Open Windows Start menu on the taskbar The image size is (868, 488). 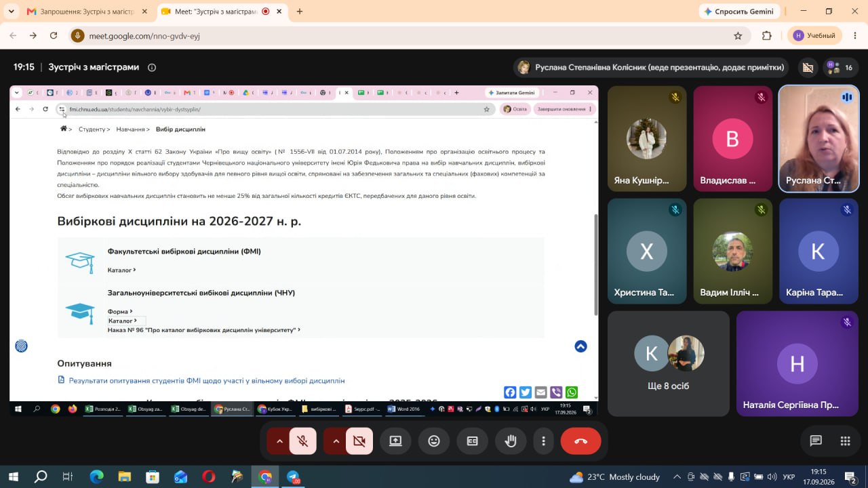[13, 477]
